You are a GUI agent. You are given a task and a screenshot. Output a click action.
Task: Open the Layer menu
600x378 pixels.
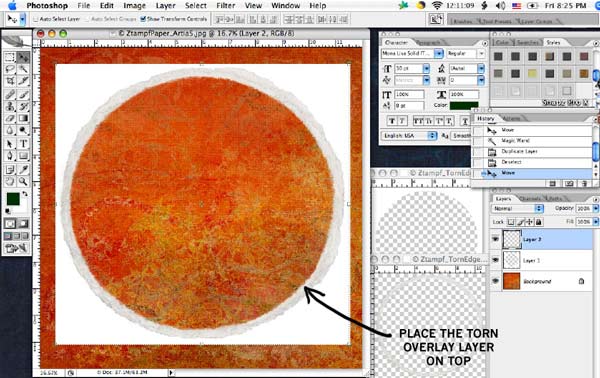point(165,6)
